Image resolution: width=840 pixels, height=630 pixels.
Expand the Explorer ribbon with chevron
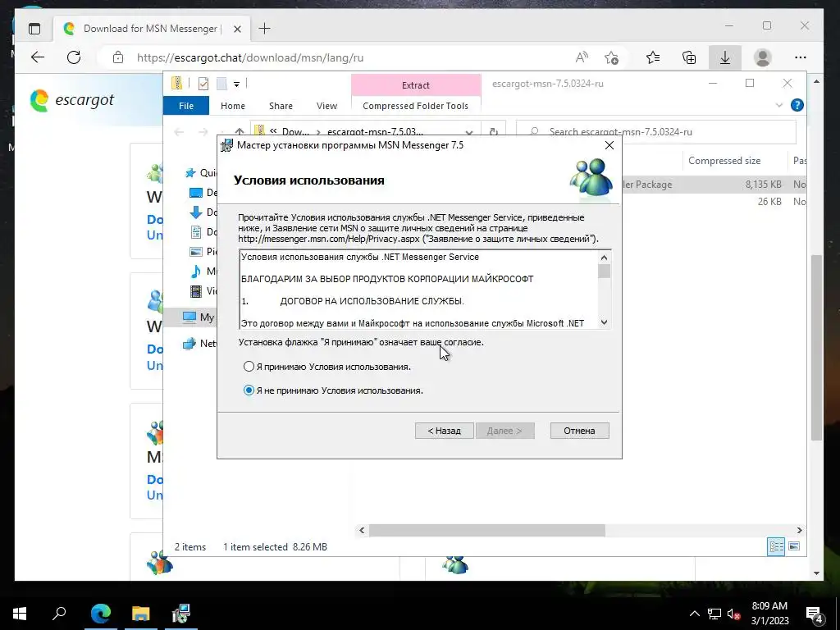click(x=779, y=105)
